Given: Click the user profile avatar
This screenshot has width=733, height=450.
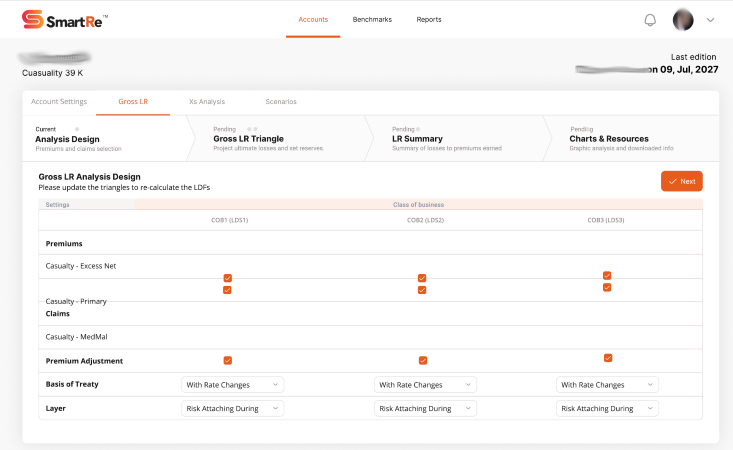Looking at the screenshot, I should (683, 19).
